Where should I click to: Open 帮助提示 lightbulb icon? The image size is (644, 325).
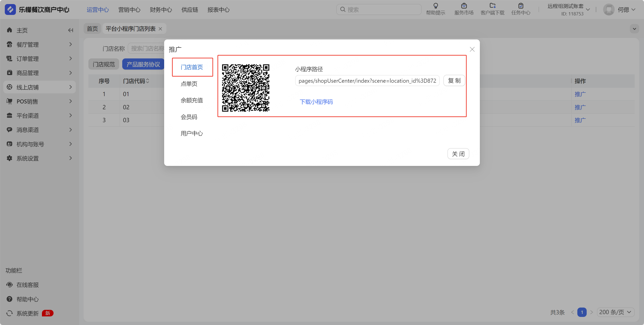coord(436,6)
